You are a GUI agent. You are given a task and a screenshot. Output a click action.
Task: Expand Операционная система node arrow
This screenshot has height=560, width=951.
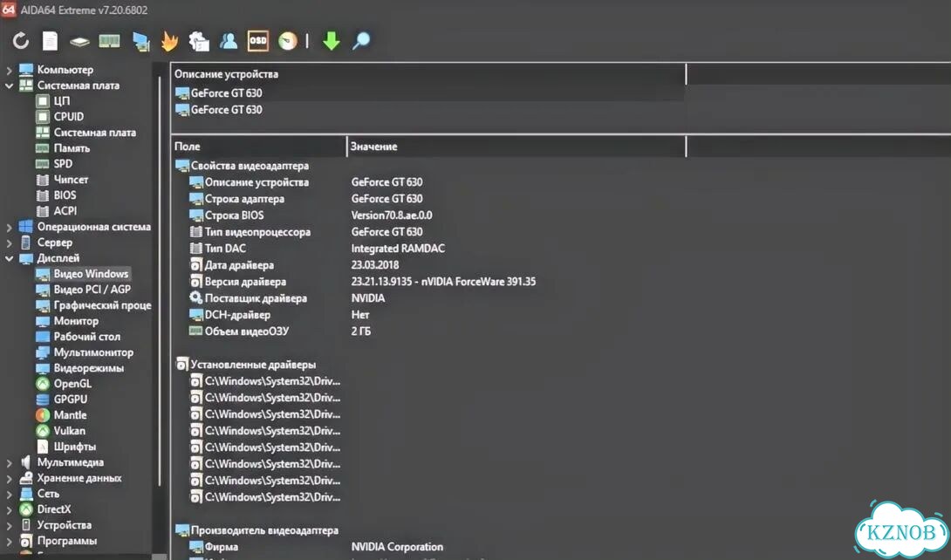[x=9, y=228]
